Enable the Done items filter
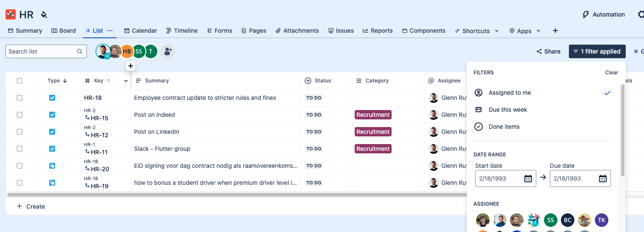The height and width of the screenshot is (232, 644). pyautogui.click(x=543, y=127)
